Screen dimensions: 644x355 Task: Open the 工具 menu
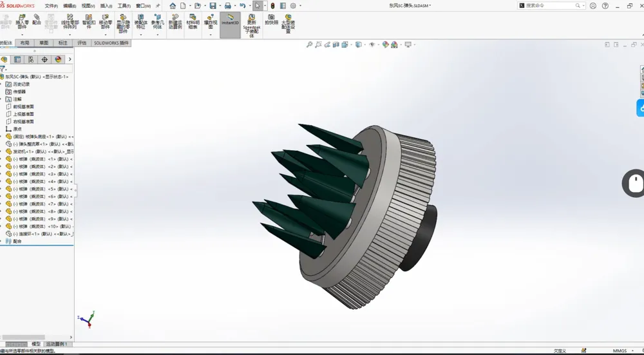124,6
